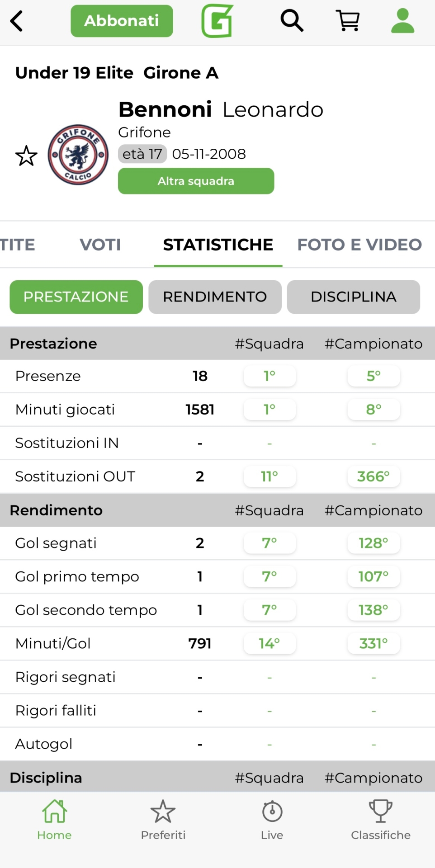Select the STATISTICHE tab
Screen dimensions: 435x868
click(x=218, y=245)
